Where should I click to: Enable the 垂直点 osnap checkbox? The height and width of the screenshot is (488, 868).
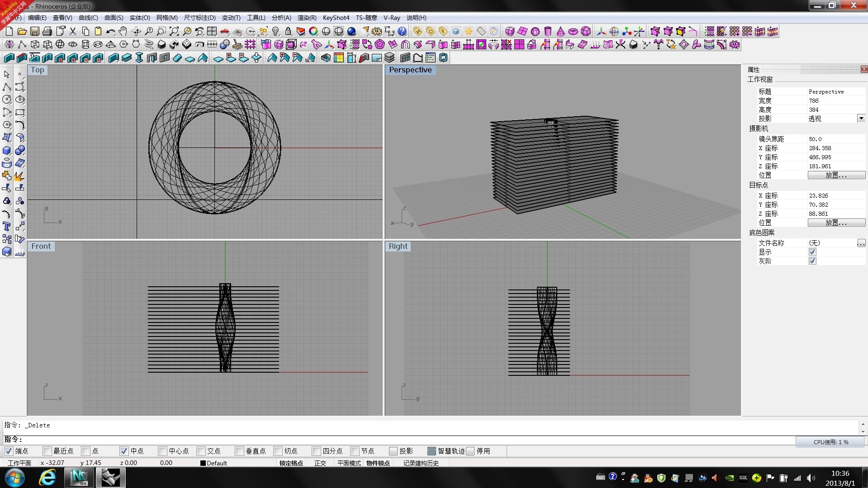(x=239, y=451)
